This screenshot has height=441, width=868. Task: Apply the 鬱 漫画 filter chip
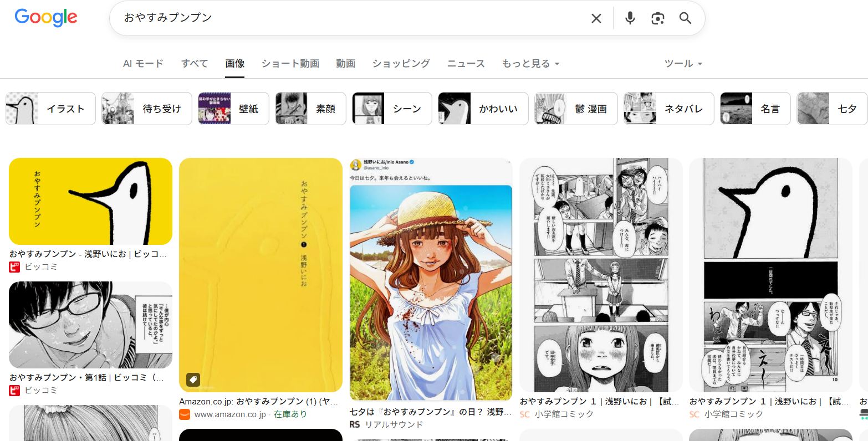click(x=576, y=109)
